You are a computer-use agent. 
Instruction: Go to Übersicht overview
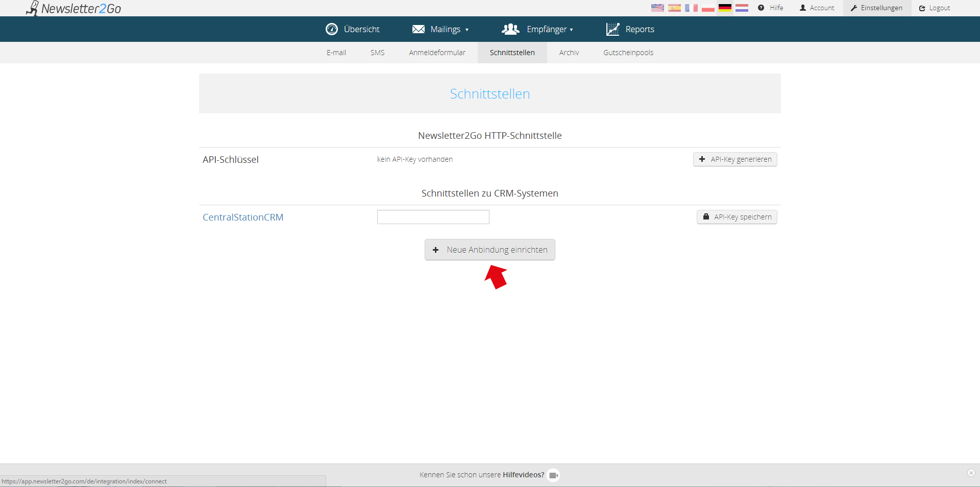pyautogui.click(x=353, y=29)
